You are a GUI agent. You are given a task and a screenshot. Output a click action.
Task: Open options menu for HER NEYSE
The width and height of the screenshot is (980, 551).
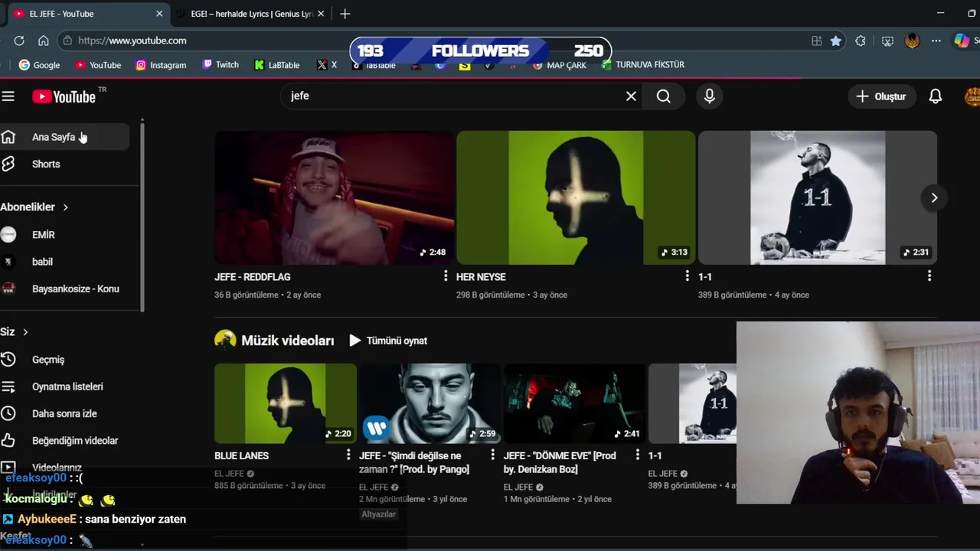click(x=687, y=276)
